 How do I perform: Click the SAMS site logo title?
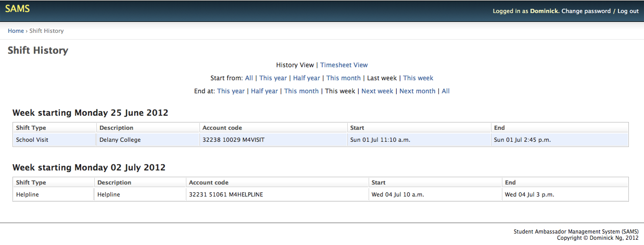17,9
